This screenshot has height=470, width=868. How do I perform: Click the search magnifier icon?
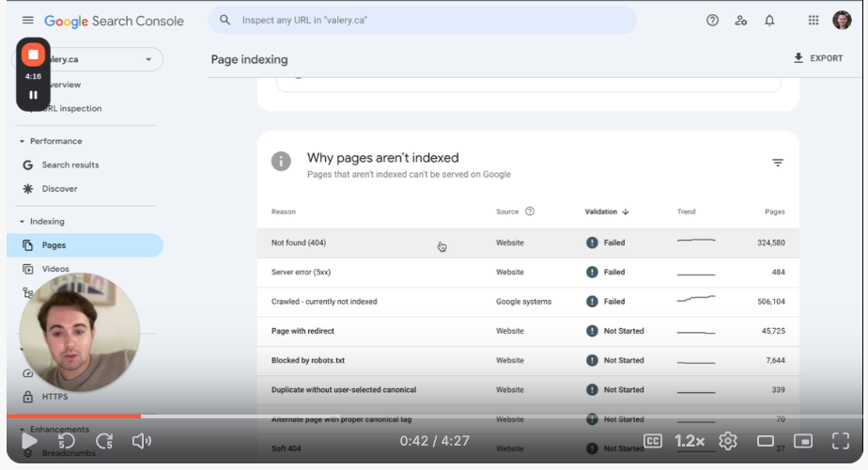pyautogui.click(x=225, y=20)
